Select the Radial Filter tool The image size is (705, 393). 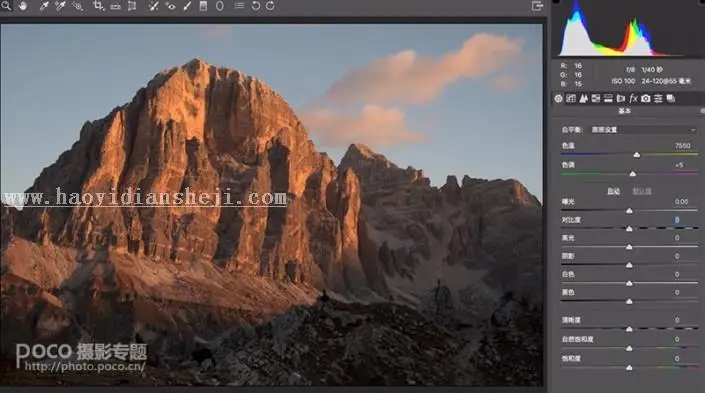(220, 6)
